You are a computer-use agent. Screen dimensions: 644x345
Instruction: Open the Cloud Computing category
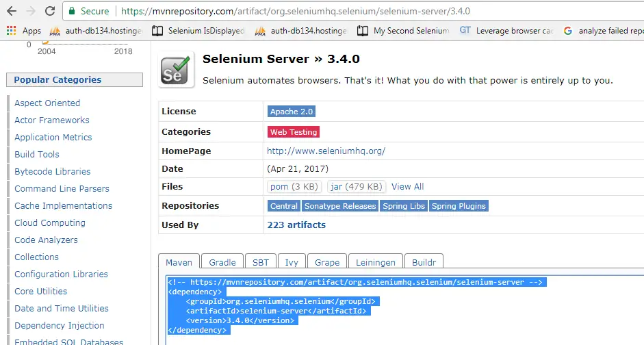(x=50, y=222)
